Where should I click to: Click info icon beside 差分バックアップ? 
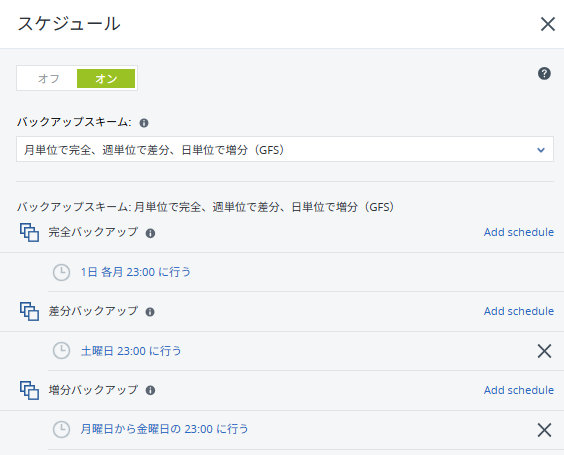click(x=150, y=312)
